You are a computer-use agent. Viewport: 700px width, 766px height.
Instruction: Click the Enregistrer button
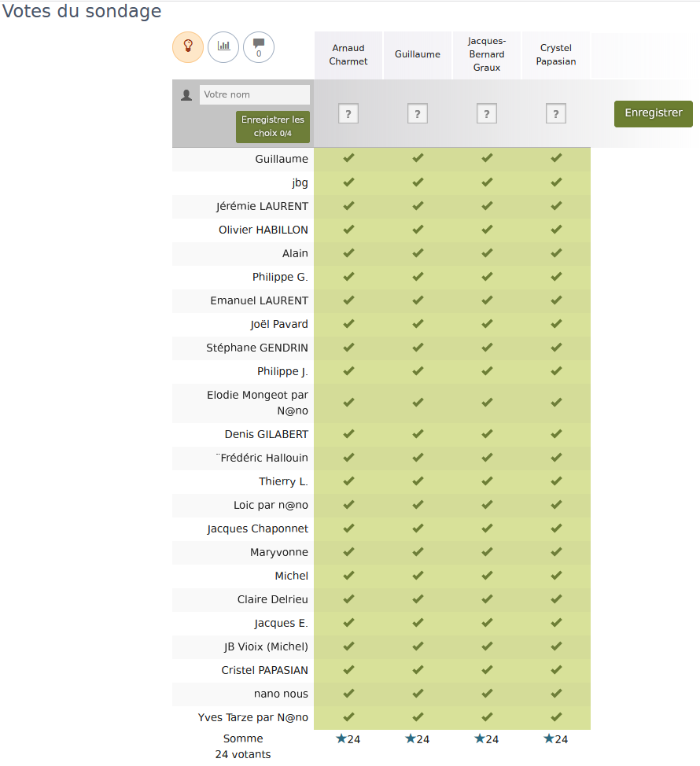(653, 114)
